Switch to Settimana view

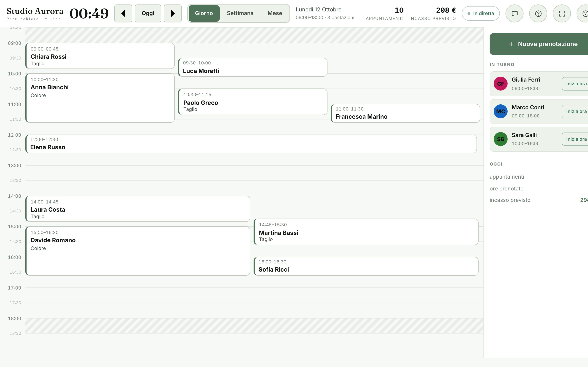coord(240,13)
